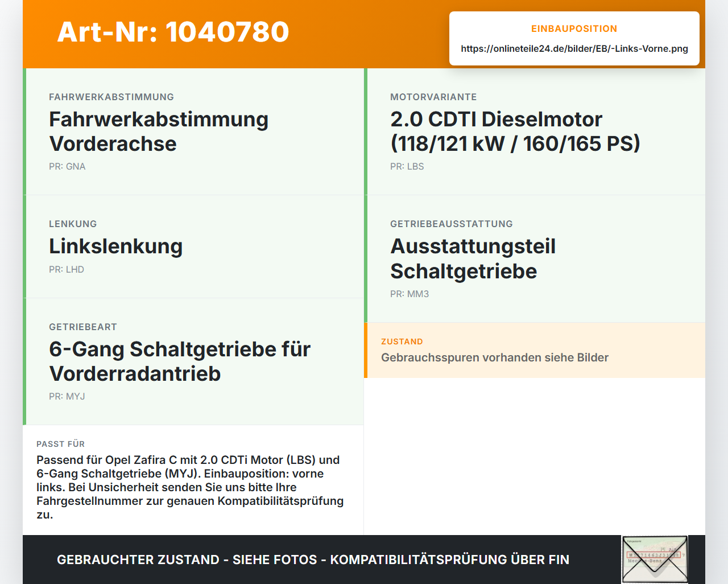The width and height of the screenshot is (728, 584).
Task: Click the ZUSTAND label
Action: click(x=402, y=342)
